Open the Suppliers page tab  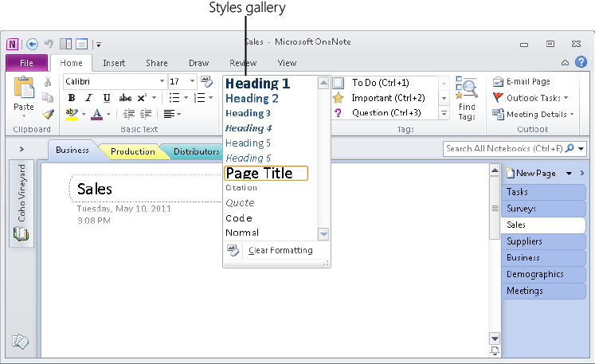pyautogui.click(x=543, y=241)
